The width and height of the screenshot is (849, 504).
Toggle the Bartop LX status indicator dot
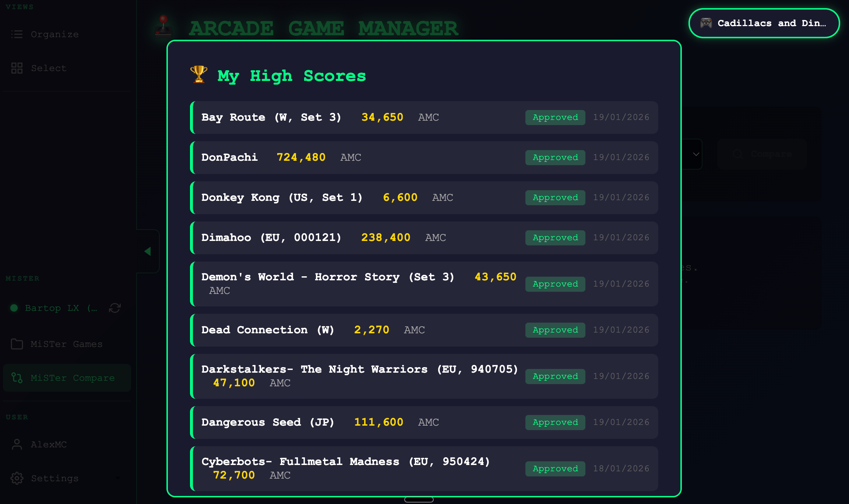click(x=14, y=308)
